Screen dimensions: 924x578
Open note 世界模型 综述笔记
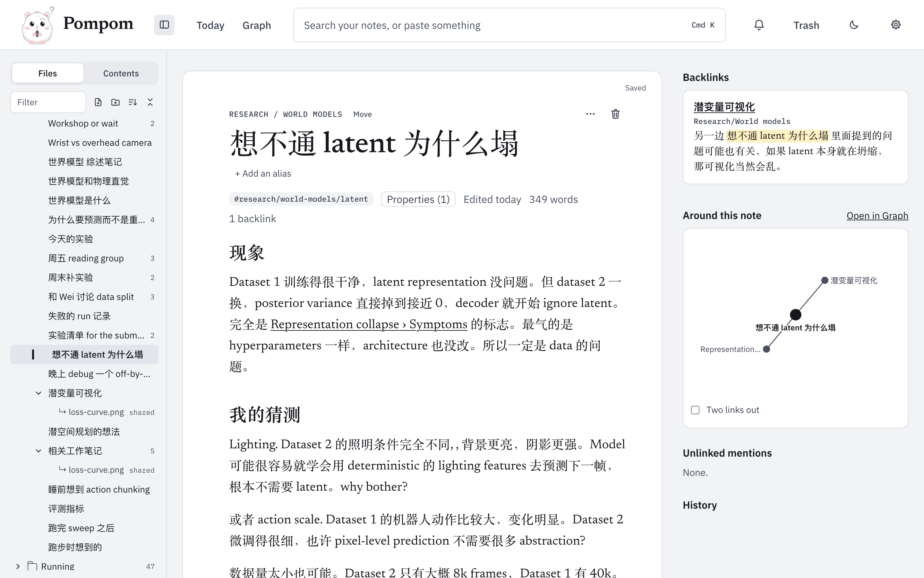click(84, 162)
